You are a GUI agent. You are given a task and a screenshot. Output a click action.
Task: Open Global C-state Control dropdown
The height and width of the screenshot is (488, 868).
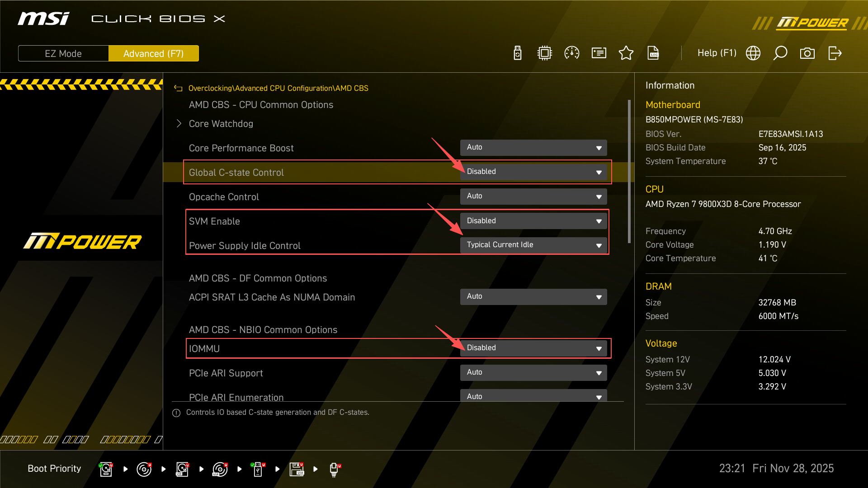[533, 172]
